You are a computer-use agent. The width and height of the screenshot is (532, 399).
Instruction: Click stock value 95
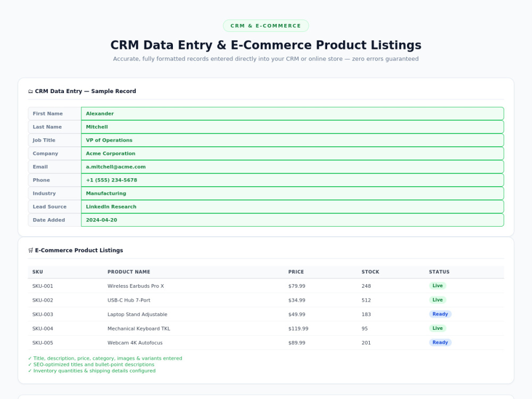tap(365, 329)
